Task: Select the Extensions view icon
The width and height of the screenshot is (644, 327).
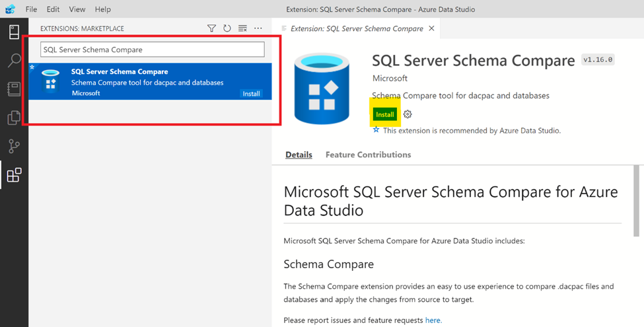Action: click(x=14, y=175)
